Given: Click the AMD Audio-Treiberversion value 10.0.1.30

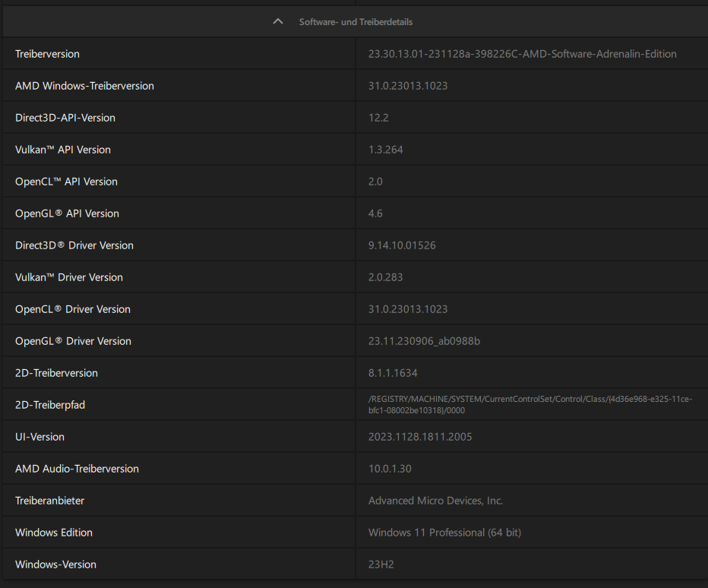Looking at the screenshot, I should tap(390, 469).
